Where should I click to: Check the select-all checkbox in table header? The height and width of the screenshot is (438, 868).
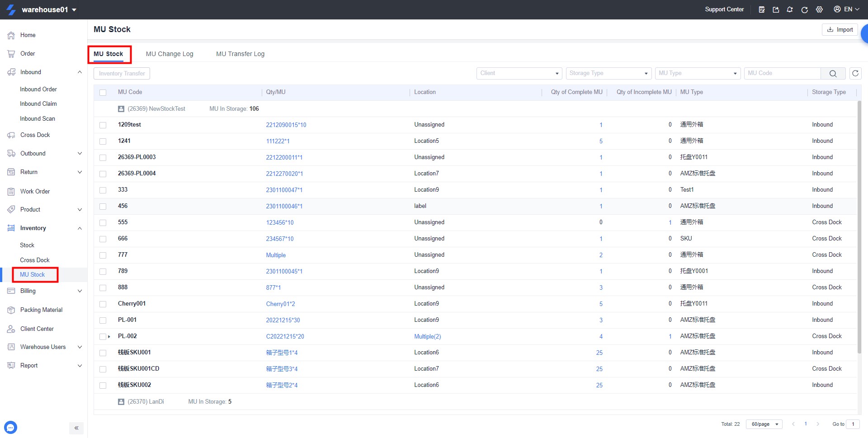pos(103,92)
